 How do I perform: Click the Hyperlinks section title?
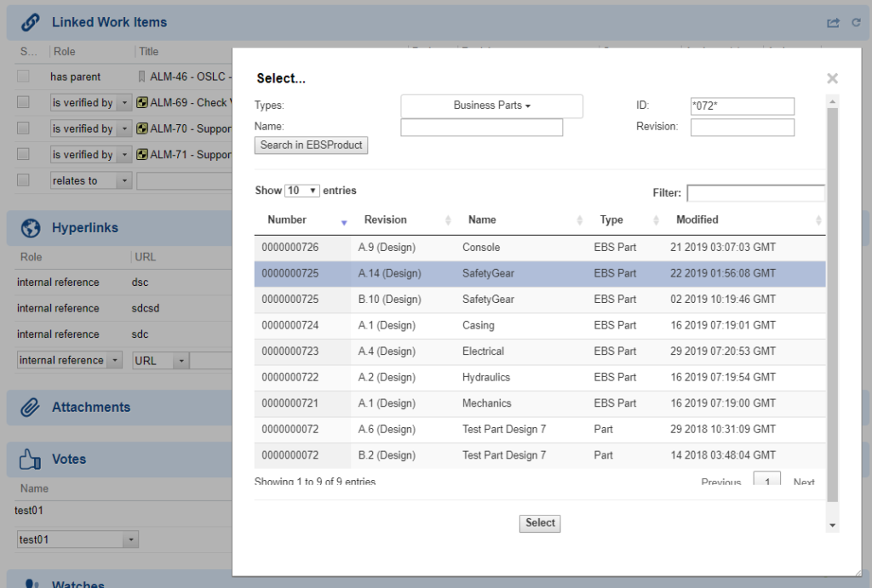click(85, 228)
